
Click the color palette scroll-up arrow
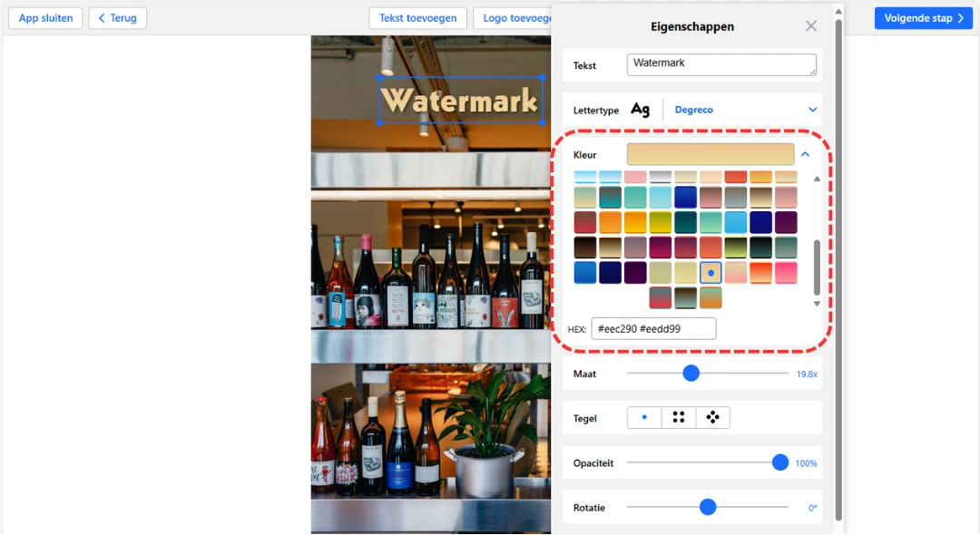(817, 179)
